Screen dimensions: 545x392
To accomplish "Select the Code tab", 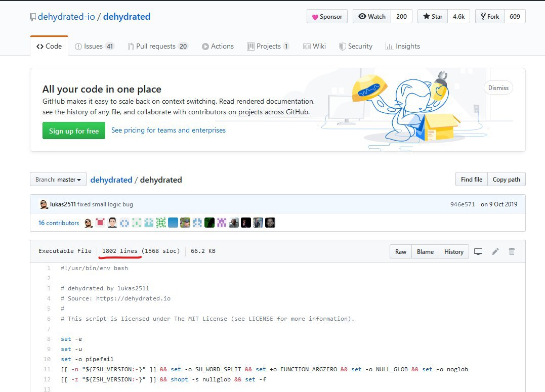I will pyautogui.click(x=49, y=46).
